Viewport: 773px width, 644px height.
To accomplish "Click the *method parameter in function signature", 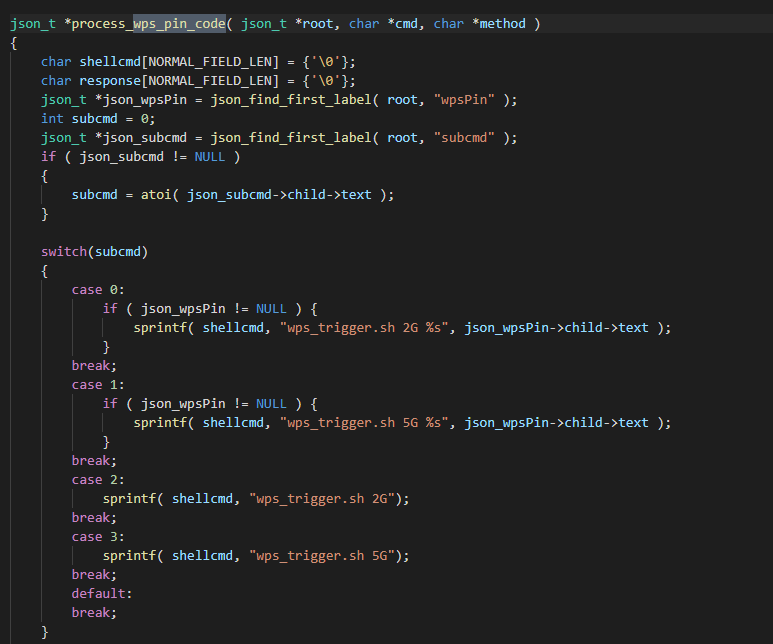I will pos(499,24).
